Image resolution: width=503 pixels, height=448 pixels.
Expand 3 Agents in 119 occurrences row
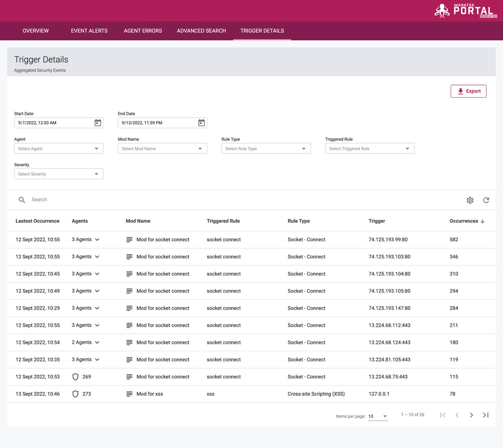pyautogui.click(x=86, y=360)
